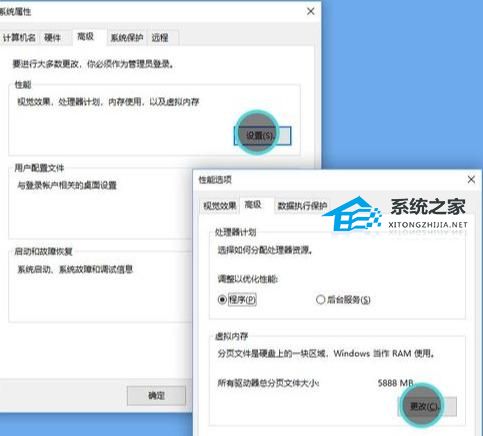Click the 5888 MB paging file value

tap(396, 383)
